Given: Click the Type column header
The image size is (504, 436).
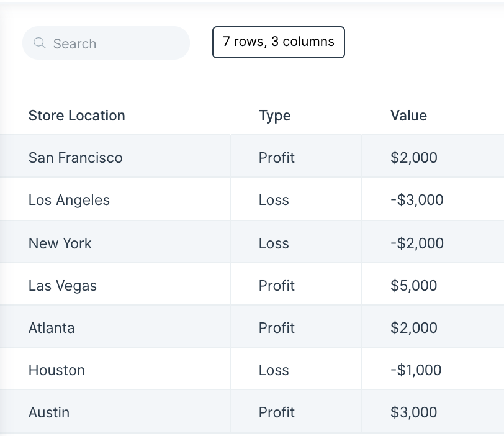Looking at the screenshot, I should [x=274, y=116].
